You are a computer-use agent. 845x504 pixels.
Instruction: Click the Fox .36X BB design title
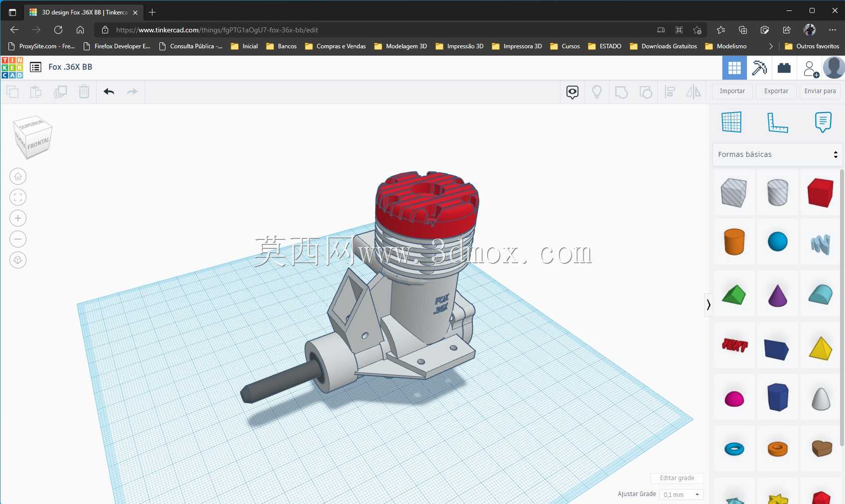[x=70, y=67]
